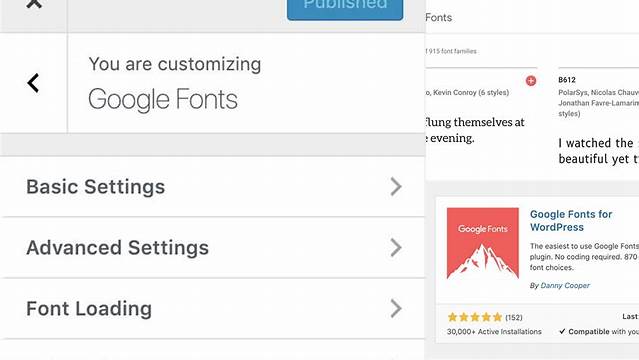Expand Advanced Settings chevron arrow
639x360 pixels.
[x=396, y=247]
